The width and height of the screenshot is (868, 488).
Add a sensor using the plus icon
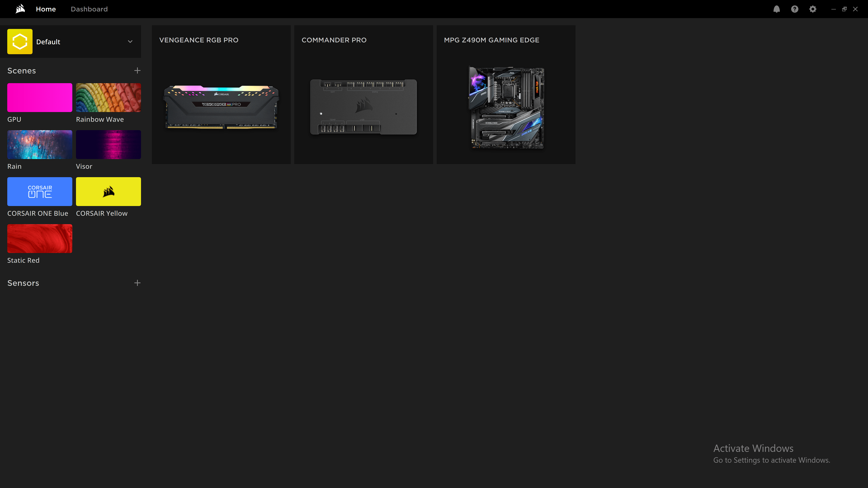[137, 283]
